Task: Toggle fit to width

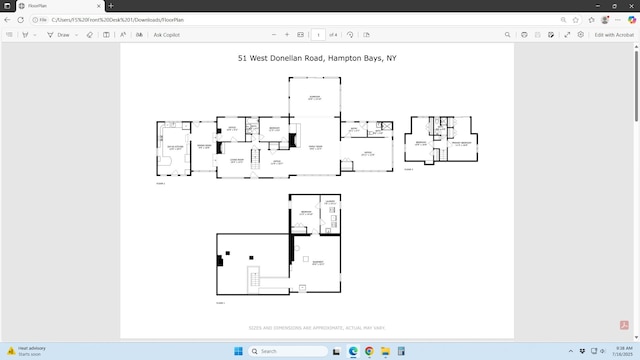Action: click(300, 35)
